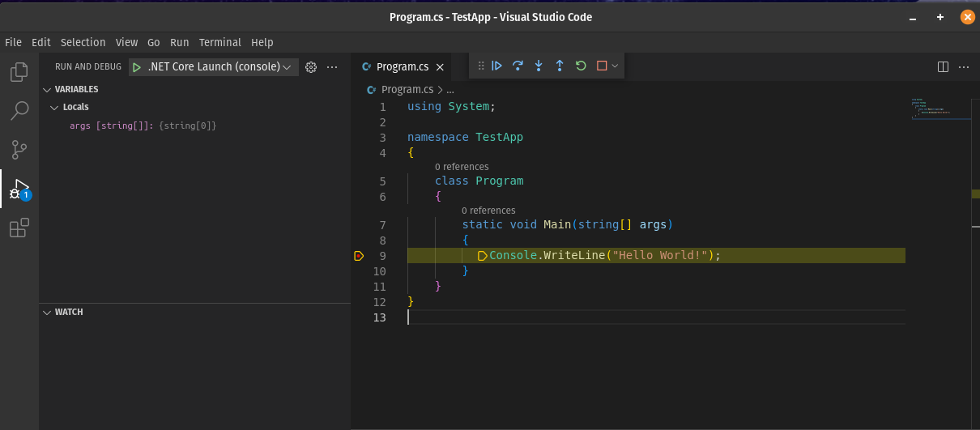Minimize the VS Code window

pos(913,17)
